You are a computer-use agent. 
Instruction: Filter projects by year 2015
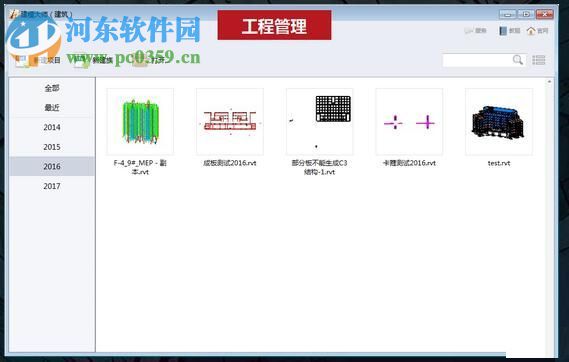[x=52, y=147]
